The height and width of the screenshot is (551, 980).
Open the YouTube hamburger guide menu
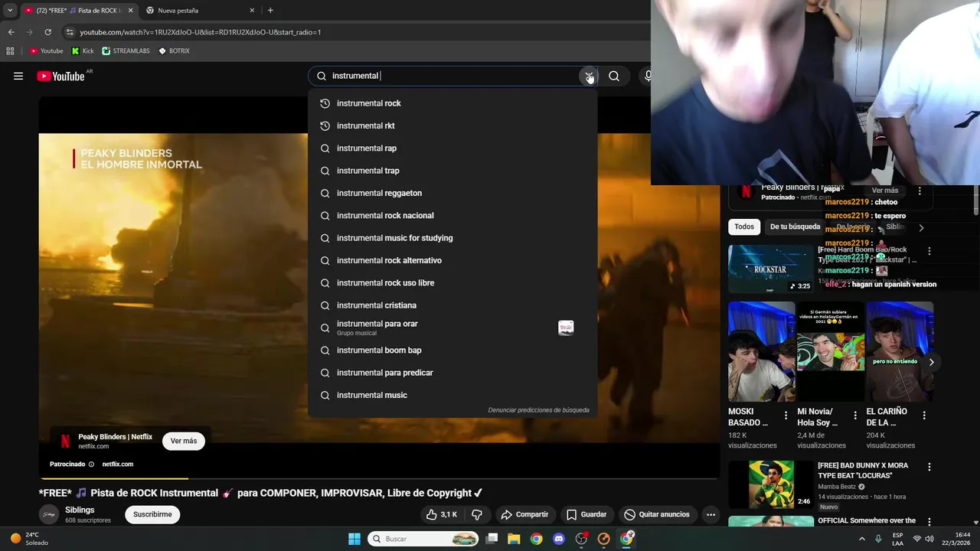coord(18,76)
